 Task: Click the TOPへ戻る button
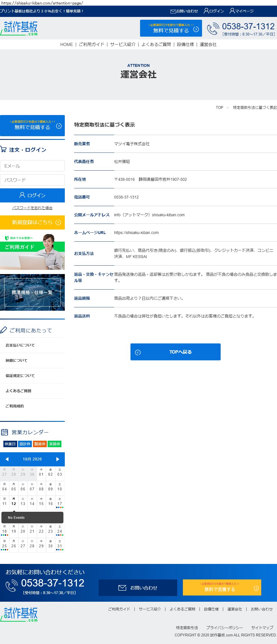pyautogui.click(x=175, y=352)
